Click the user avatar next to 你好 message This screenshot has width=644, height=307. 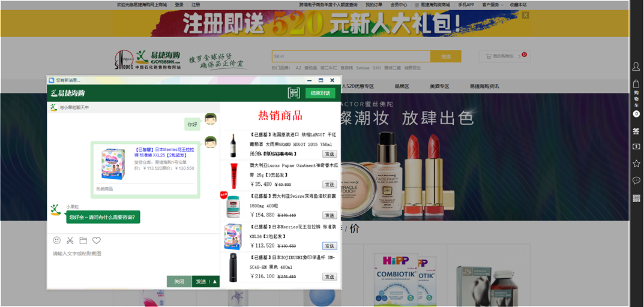coord(210,118)
